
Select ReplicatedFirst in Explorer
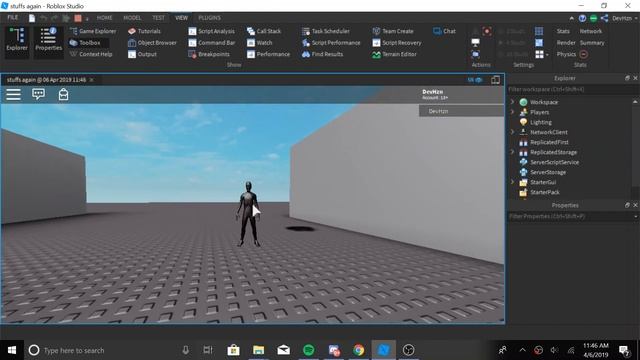(x=549, y=142)
